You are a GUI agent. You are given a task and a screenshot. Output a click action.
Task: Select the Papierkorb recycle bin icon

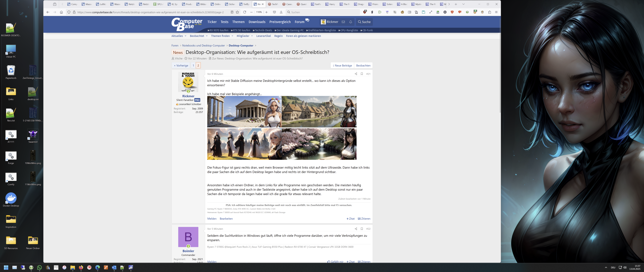tap(11, 72)
